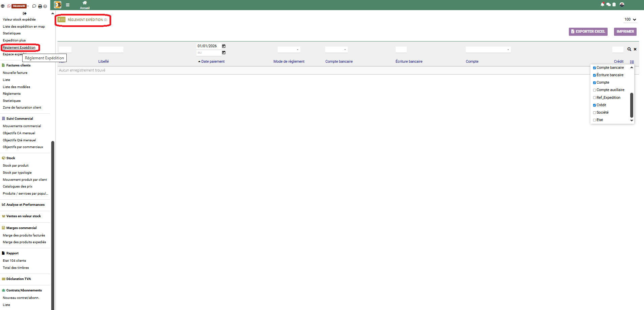
Task: Click the EXPORTER EXCEL button
Action: click(x=588, y=31)
